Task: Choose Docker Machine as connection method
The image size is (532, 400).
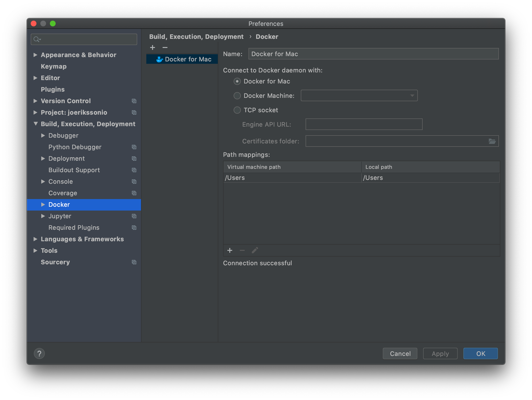Action: (x=237, y=95)
